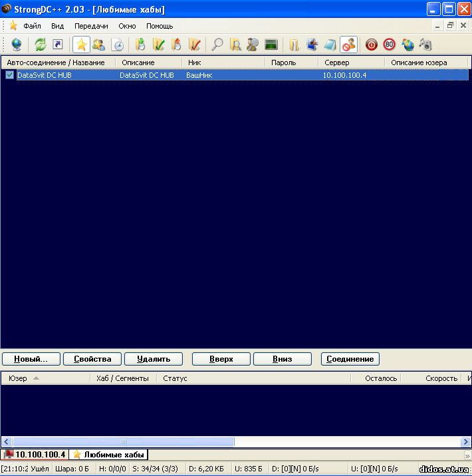Sort by the Юзер column header
This screenshot has width=472, height=476.
point(46,378)
